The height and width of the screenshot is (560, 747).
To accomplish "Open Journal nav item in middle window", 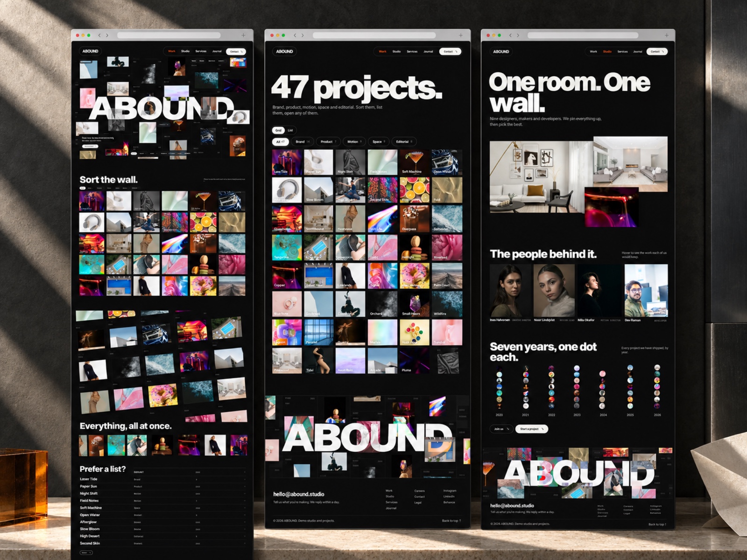I will click(428, 51).
